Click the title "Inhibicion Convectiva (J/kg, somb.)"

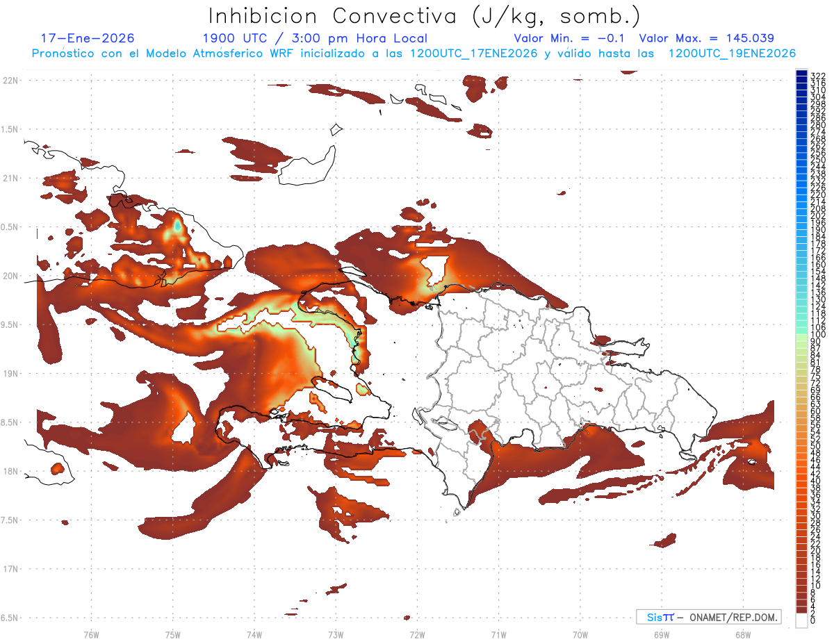(425, 15)
